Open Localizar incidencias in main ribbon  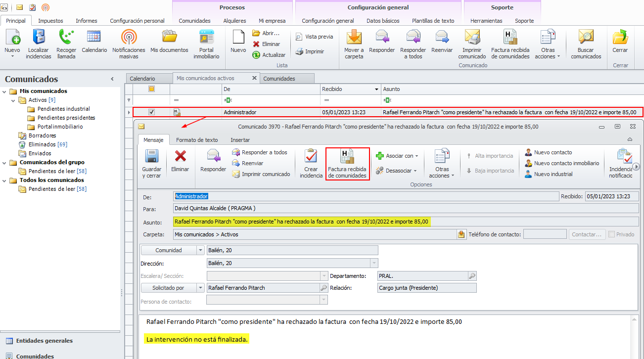[x=40, y=44]
